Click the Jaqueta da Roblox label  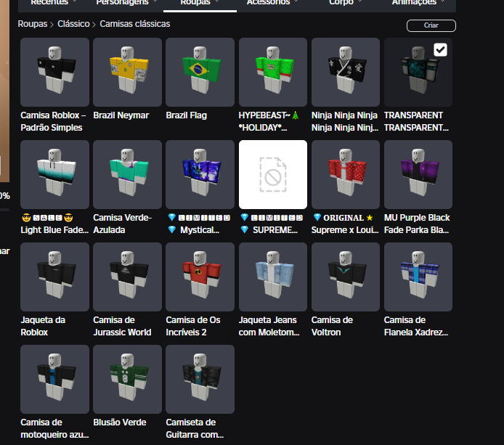[x=43, y=326]
